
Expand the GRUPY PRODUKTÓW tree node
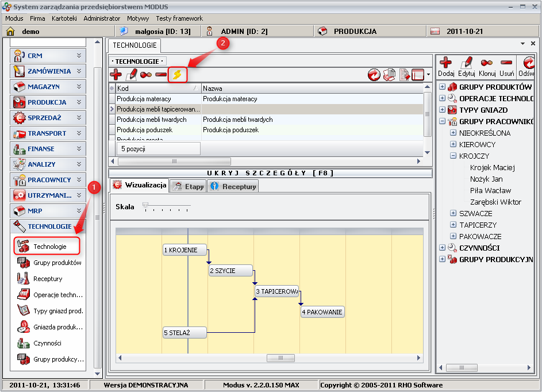(x=442, y=87)
